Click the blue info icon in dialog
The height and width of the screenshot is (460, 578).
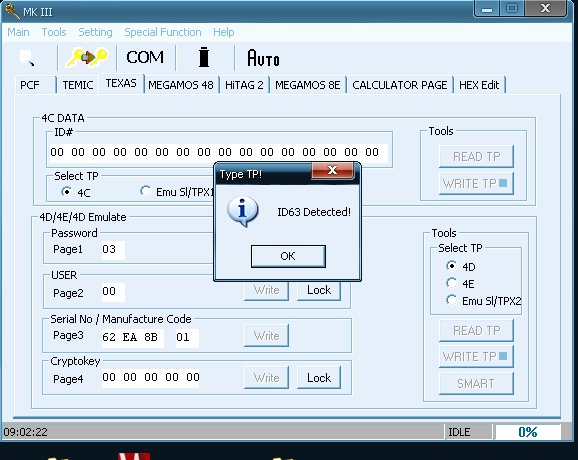(x=243, y=212)
